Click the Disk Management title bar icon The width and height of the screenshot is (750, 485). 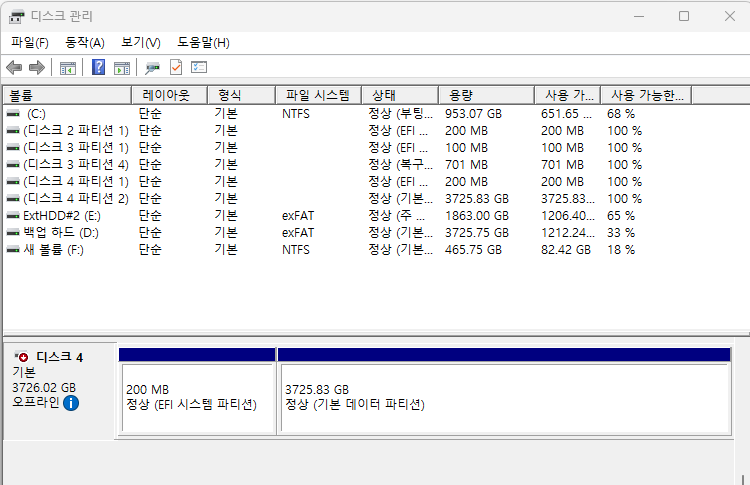click(16, 17)
